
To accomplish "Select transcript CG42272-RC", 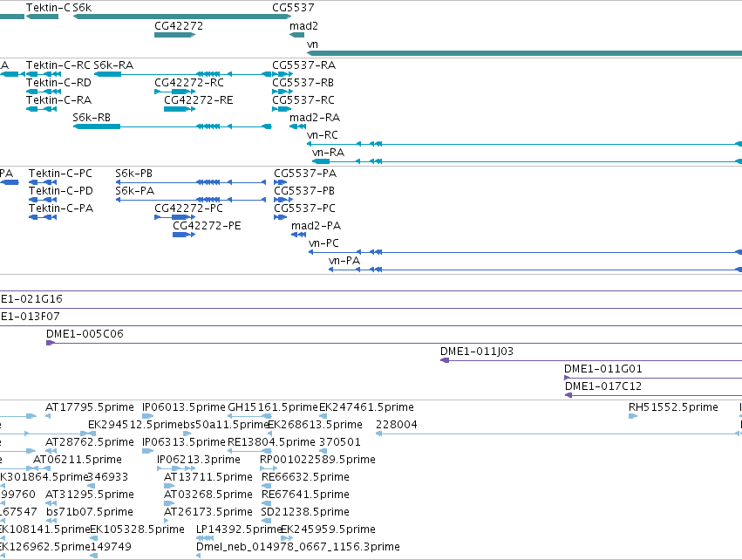I will pos(174,92).
